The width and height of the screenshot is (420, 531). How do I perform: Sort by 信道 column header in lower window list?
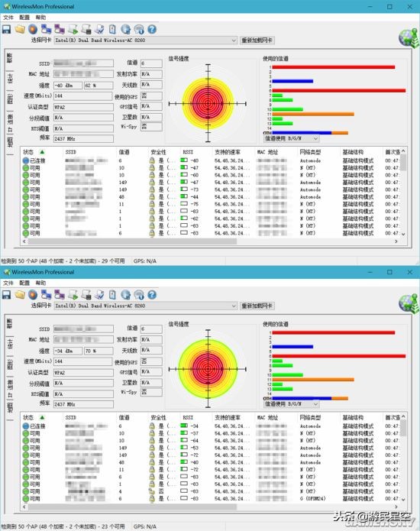[x=124, y=418]
